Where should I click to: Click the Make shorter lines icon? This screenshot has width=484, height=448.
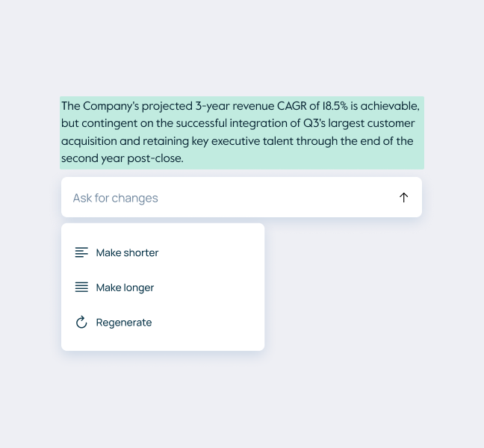81,253
